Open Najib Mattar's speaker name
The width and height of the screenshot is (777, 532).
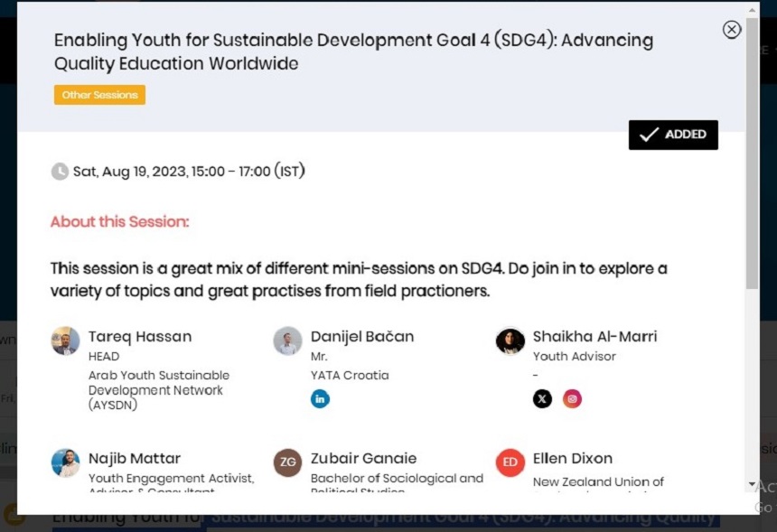point(135,459)
